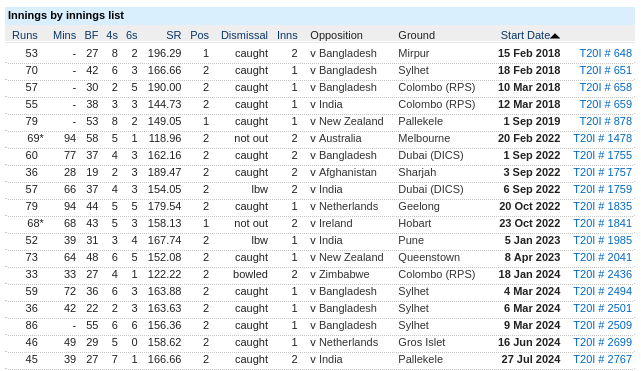Open match link T20I # 1478
641x371 pixels.
click(603, 138)
